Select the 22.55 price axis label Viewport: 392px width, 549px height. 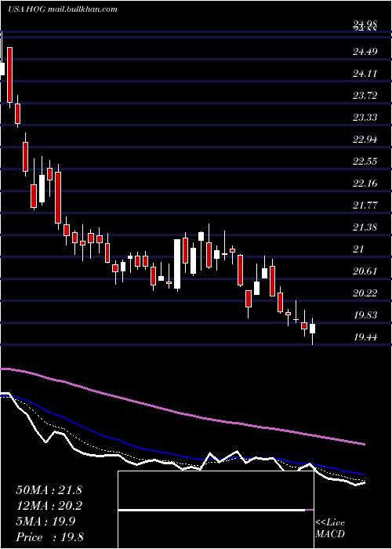(x=365, y=162)
